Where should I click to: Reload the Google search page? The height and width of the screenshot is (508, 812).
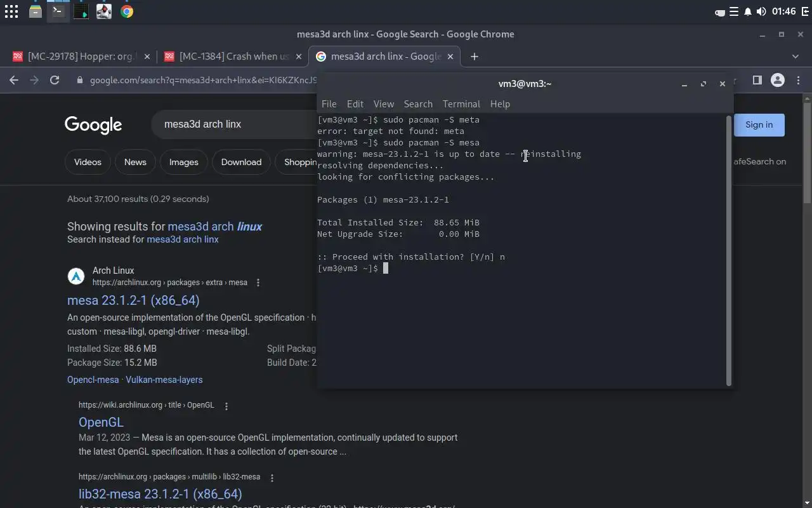(x=55, y=80)
